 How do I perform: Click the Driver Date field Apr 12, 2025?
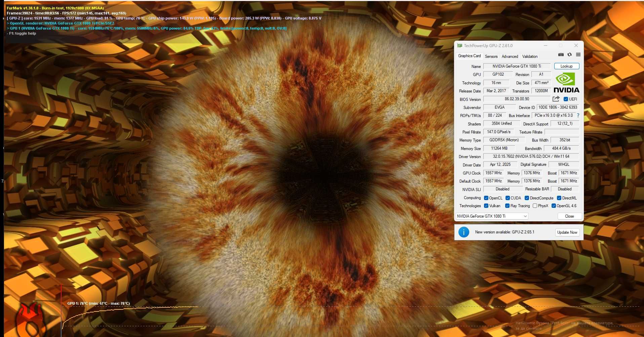click(x=500, y=164)
